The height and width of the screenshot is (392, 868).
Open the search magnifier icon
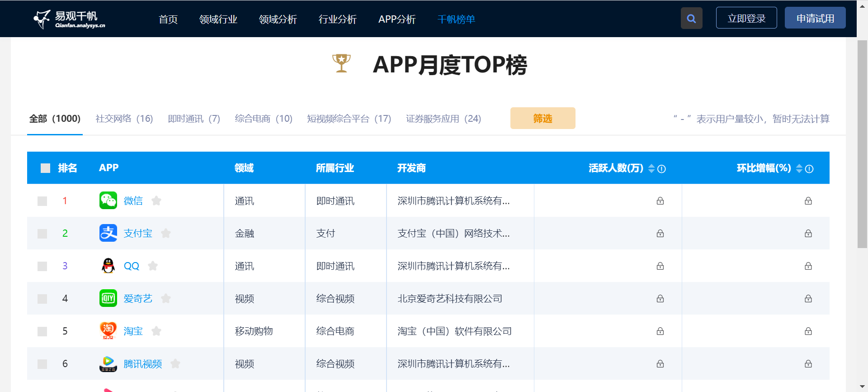[x=691, y=18]
